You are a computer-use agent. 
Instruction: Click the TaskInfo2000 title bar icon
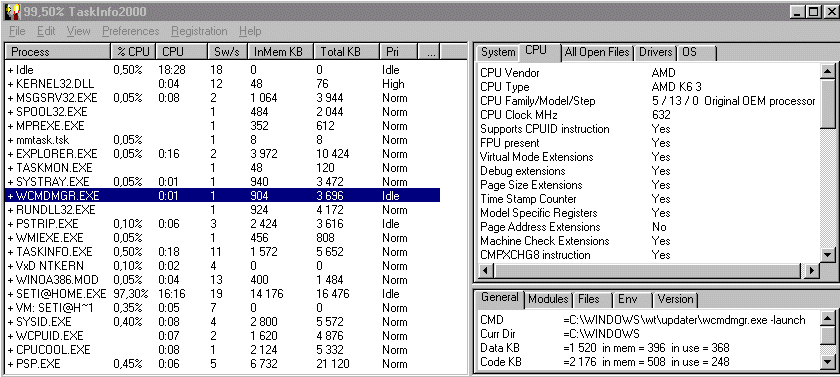[x=13, y=11]
